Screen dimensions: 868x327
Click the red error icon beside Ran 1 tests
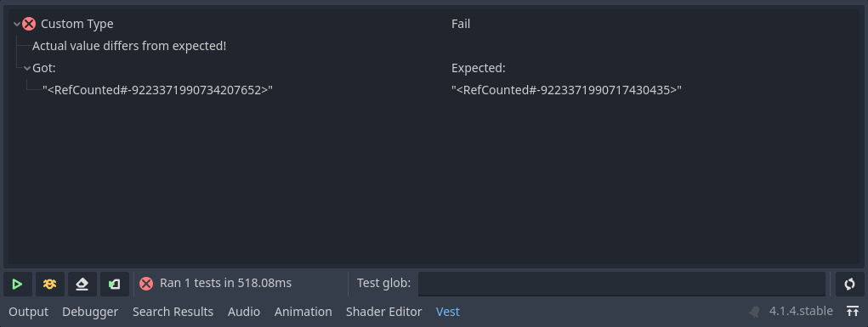(146, 284)
